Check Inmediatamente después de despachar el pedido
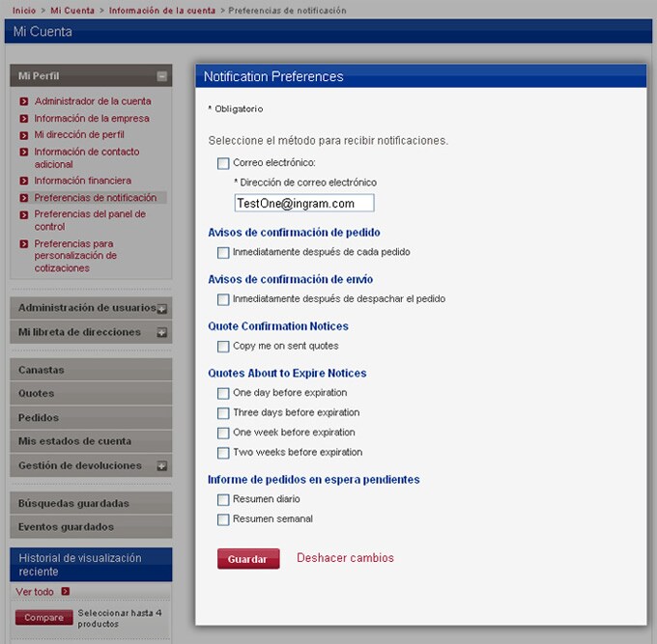 223,299
